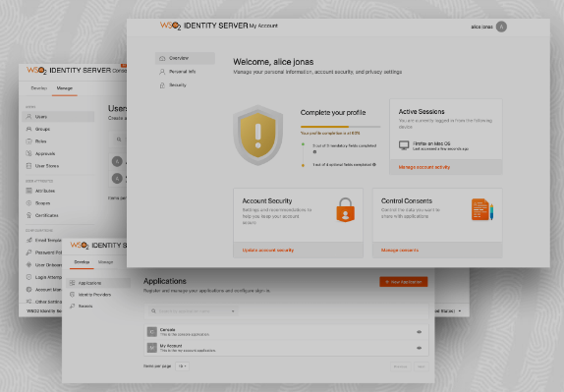The image size is (564, 392).
Task: Open the Items per page dropdown in Applications
Action: (x=183, y=366)
